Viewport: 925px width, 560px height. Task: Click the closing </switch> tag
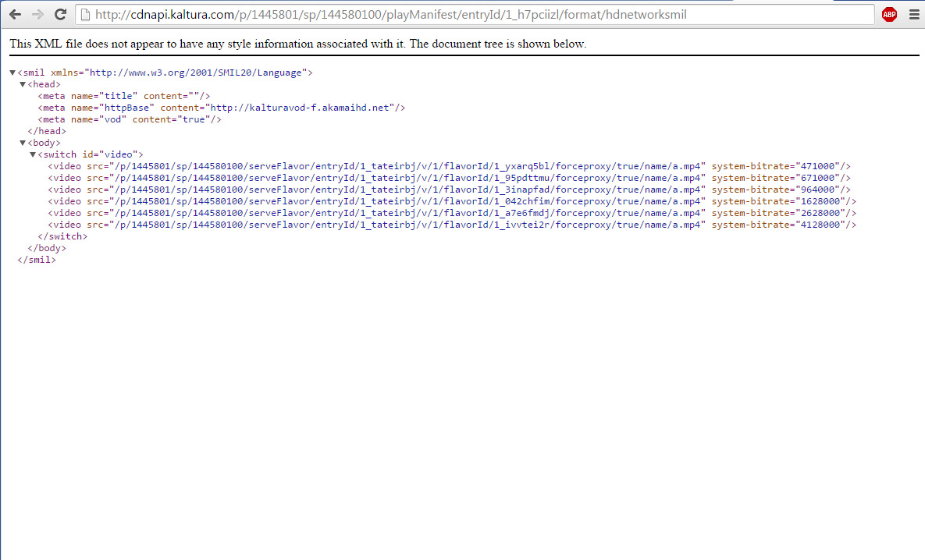tap(62, 236)
